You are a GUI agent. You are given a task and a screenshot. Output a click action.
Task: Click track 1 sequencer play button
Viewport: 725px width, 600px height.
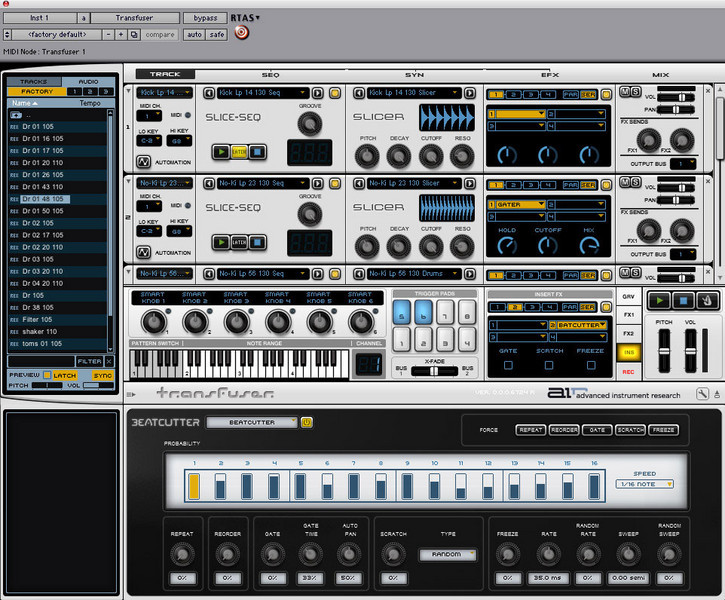(x=221, y=152)
